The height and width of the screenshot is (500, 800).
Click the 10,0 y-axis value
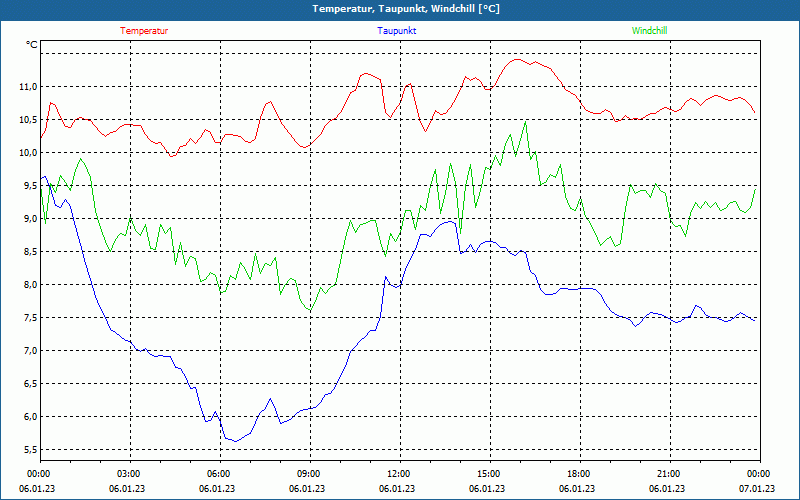28,153
